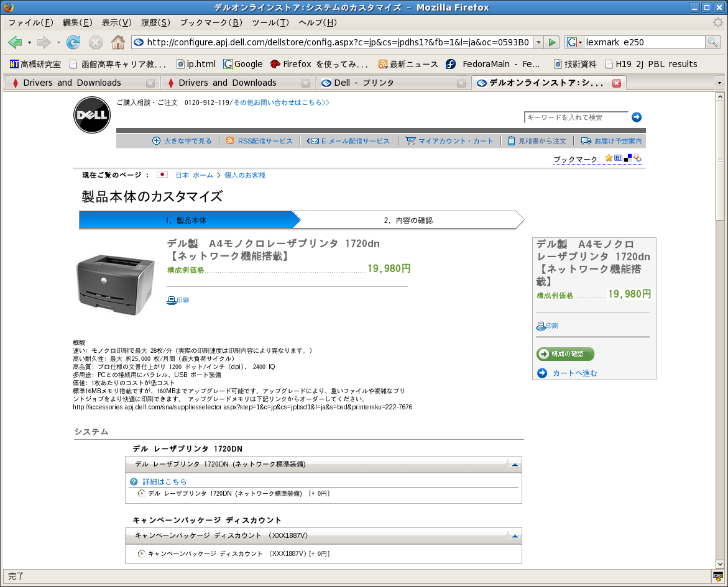This screenshot has height=587, width=728.
Task: Open the ツール menu
Action: (270, 22)
